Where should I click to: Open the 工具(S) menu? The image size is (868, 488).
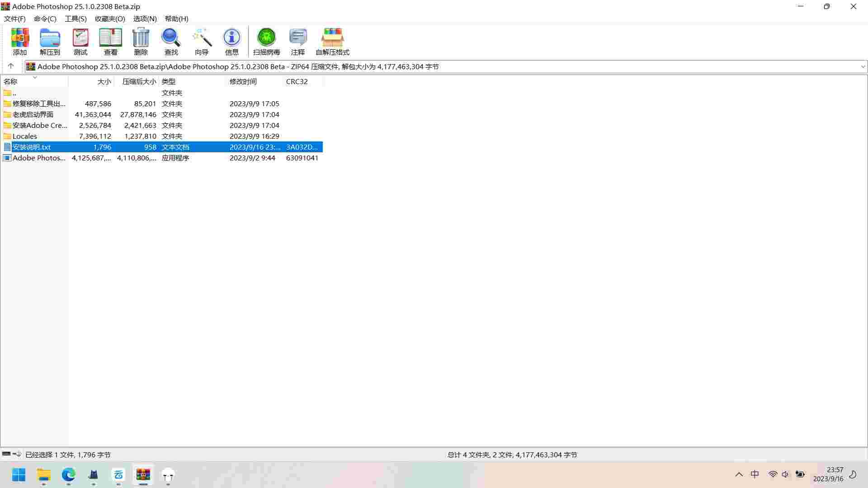pyautogui.click(x=75, y=19)
